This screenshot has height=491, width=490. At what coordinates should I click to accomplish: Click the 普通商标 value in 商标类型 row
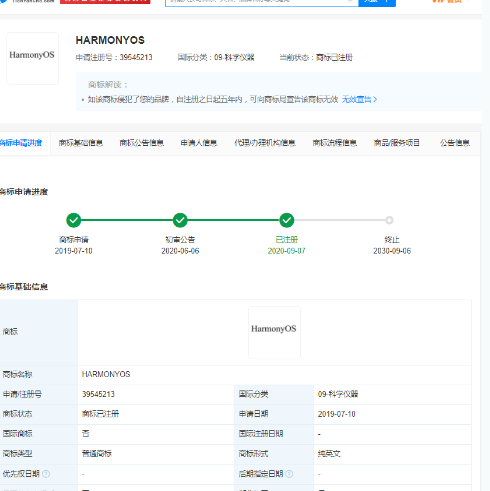coord(97,454)
